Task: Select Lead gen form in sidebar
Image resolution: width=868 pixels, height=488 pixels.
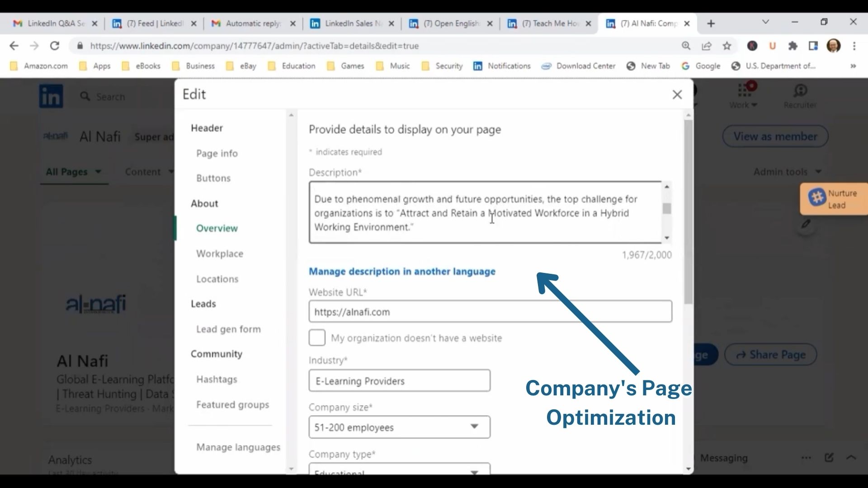Action: (x=228, y=329)
